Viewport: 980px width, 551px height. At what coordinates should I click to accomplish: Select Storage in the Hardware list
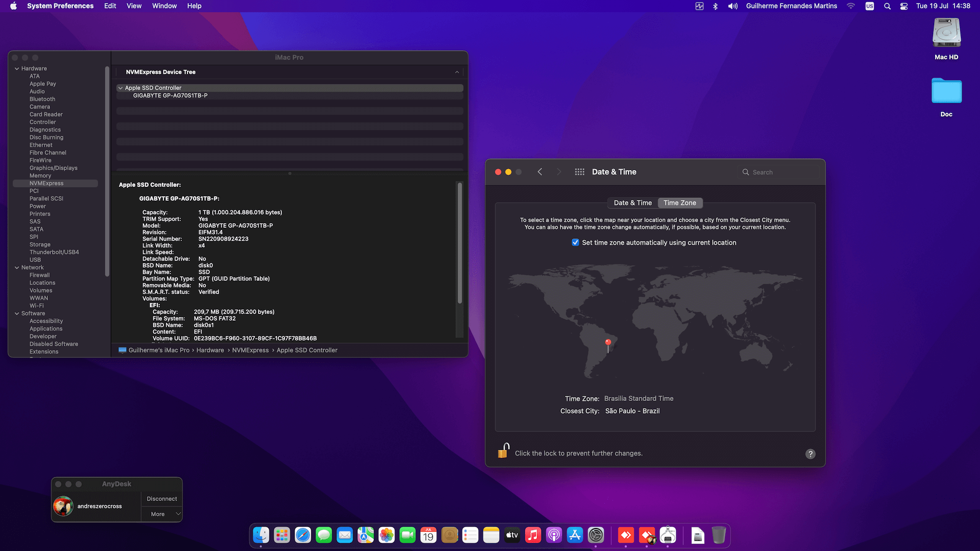[x=40, y=244]
